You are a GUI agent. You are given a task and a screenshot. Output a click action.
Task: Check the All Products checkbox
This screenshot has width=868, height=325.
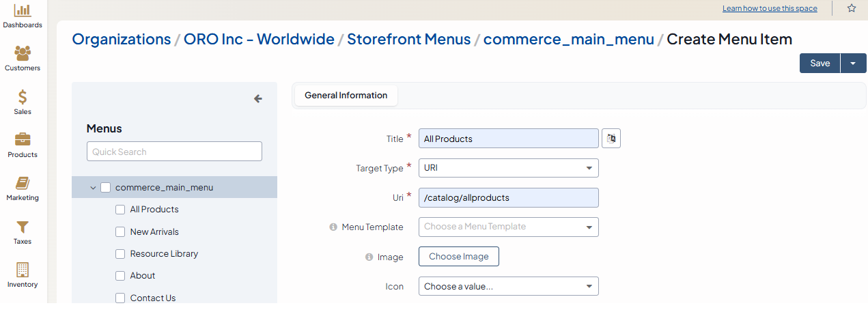coord(120,210)
